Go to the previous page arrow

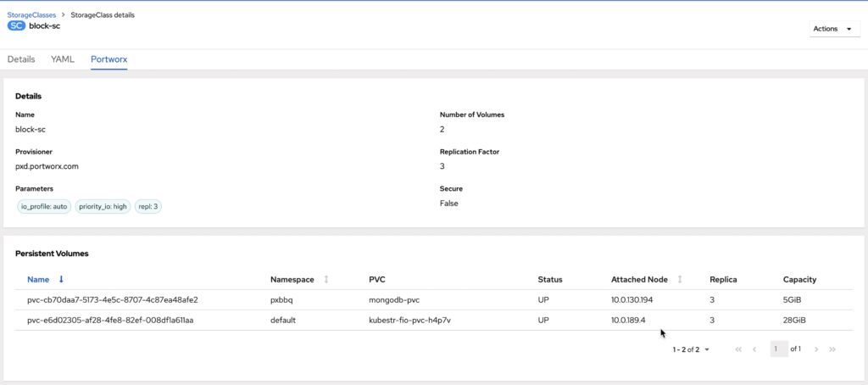(x=754, y=349)
